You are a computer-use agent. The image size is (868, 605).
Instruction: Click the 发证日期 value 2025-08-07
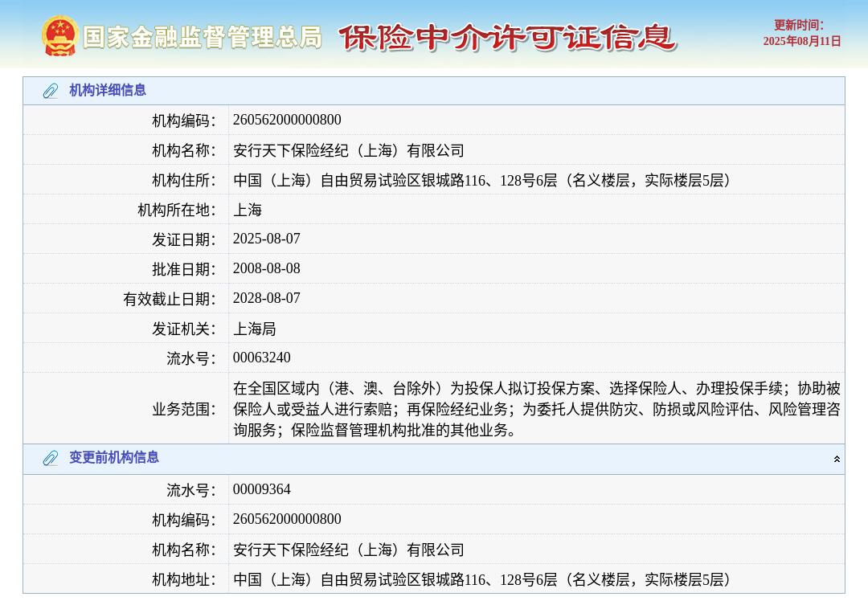266,239
